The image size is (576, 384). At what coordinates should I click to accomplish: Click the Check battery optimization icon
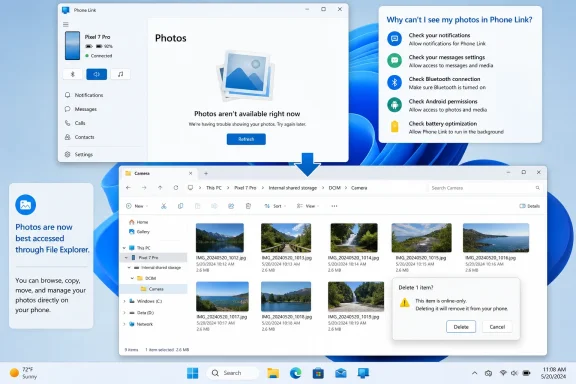tap(395, 126)
